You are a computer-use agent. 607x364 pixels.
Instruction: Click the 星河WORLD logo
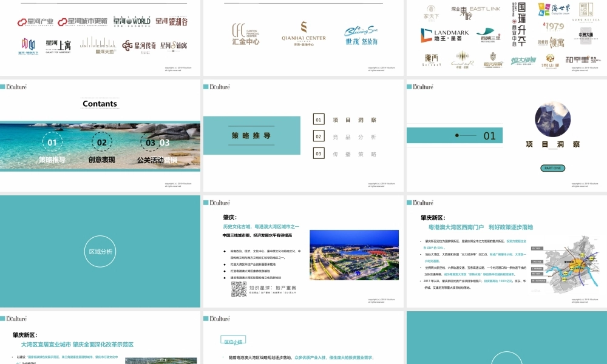click(x=131, y=20)
